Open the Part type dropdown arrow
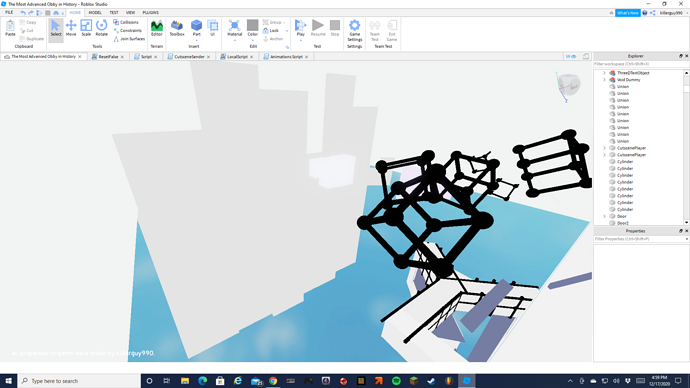Viewport: 690px width, 388px height. point(196,40)
